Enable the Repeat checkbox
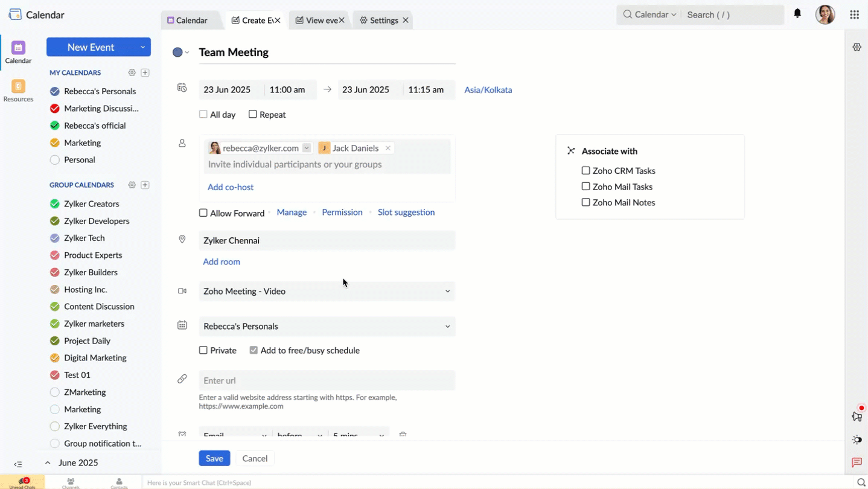 [252, 114]
